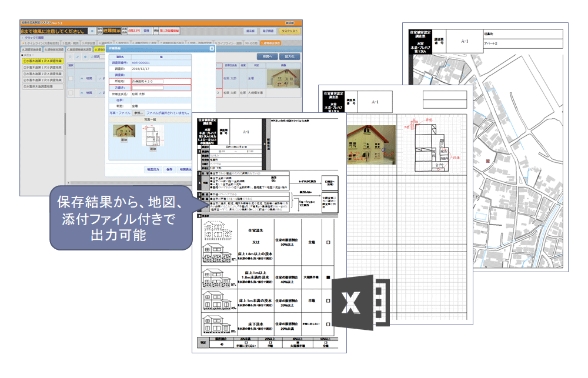Select ④水害木造第2次B調査結果 menu item
The height and width of the screenshot is (378, 588).
42,81
